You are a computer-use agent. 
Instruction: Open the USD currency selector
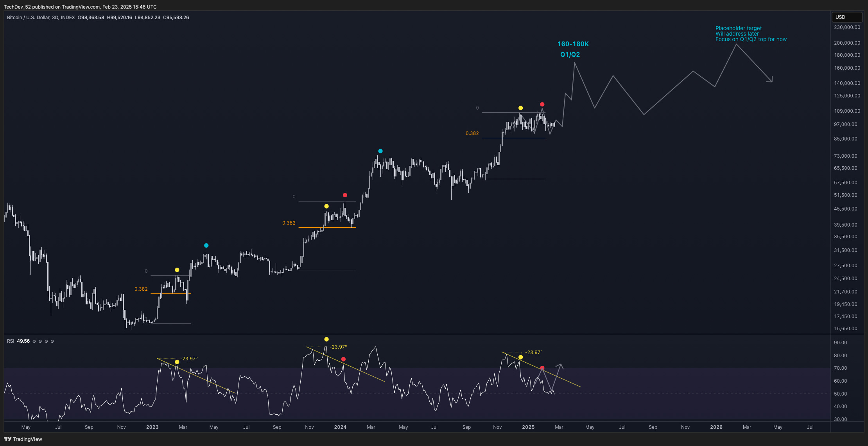846,17
